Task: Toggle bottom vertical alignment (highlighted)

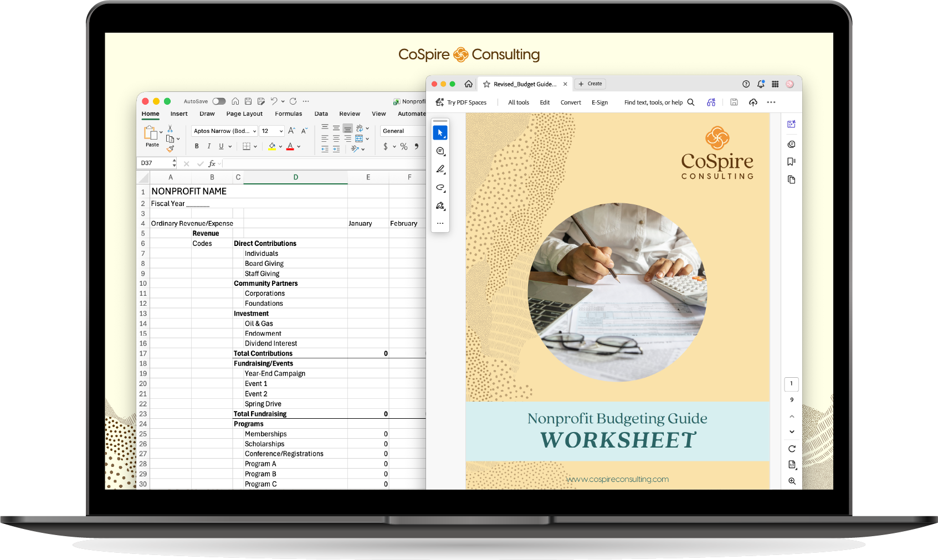Action: [347, 128]
